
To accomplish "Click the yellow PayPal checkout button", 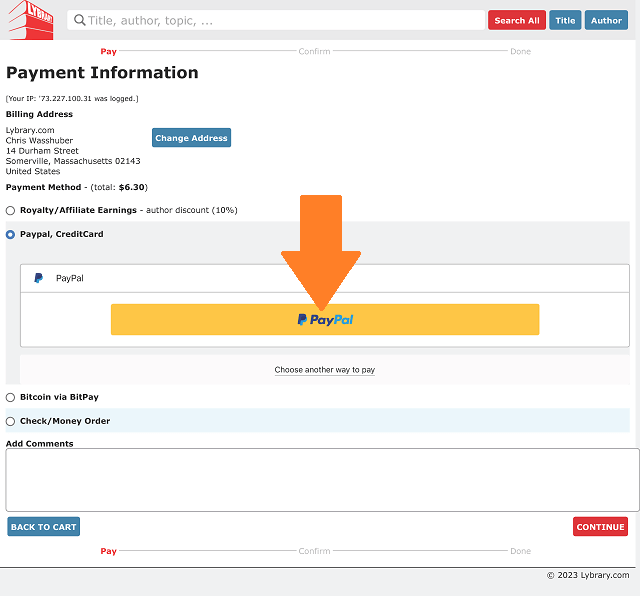I will [324, 320].
